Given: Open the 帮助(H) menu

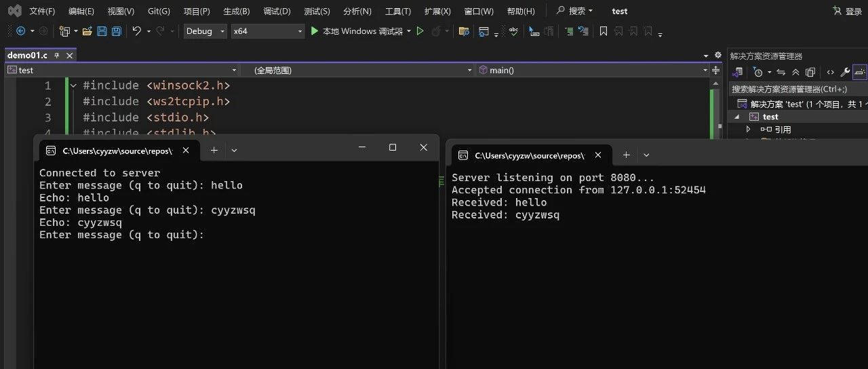Looking at the screenshot, I should [x=521, y=12].
